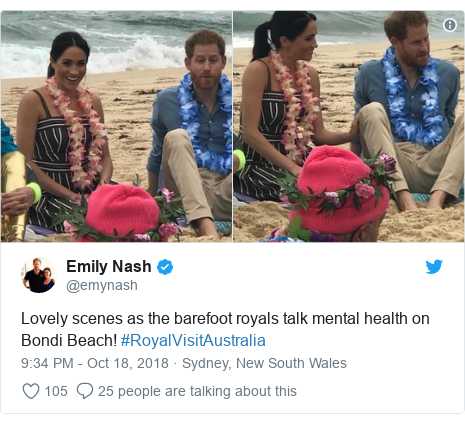Image resolution: width=465 pixels, height=424 pixels.
Task: Open the Sydney, New South Wales location
Action: coord(264,363)
